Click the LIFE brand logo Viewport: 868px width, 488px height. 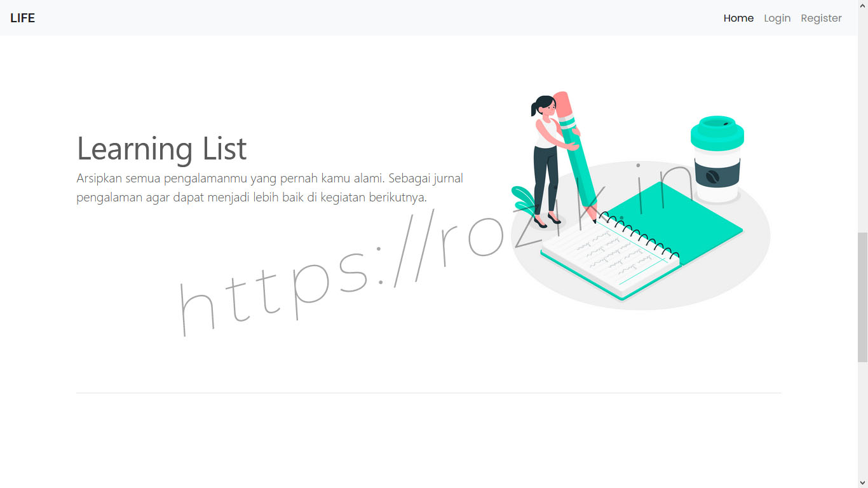[23, 18]
